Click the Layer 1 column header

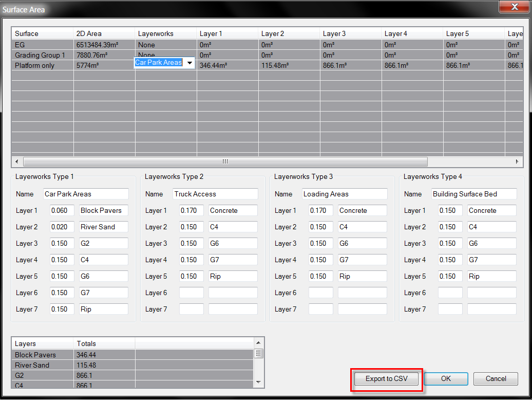(227, 33)
